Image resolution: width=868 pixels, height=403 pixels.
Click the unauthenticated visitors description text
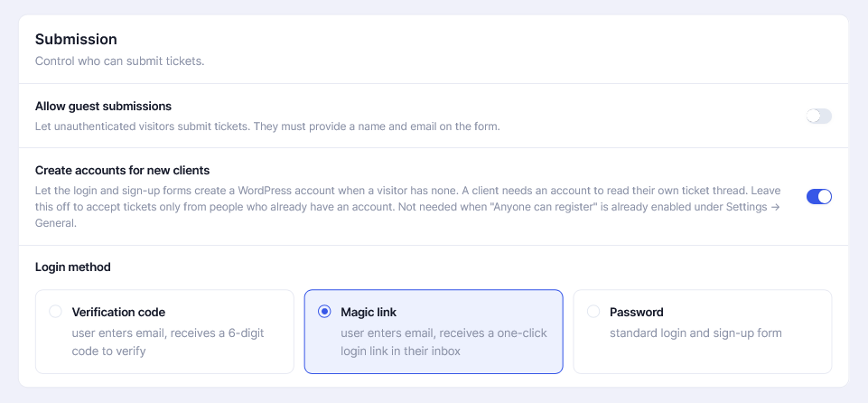tap(267, 127)
